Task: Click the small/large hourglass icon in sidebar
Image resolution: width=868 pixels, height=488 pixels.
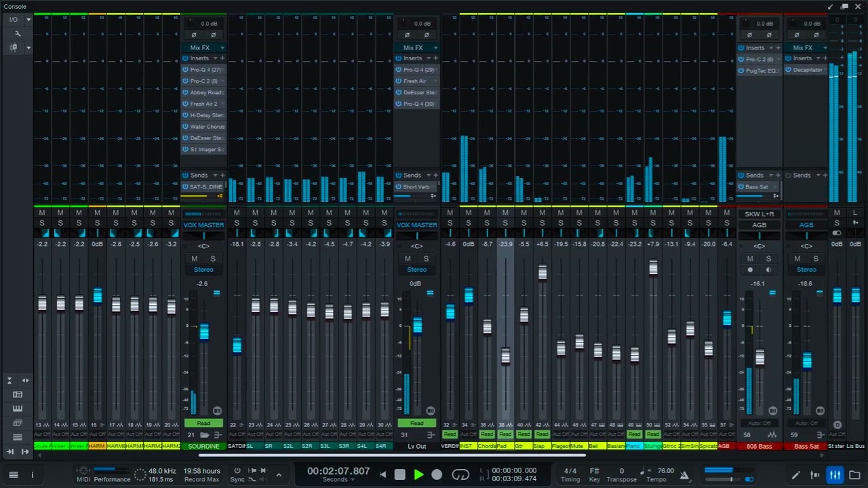Action: click(x=9, y=380)
